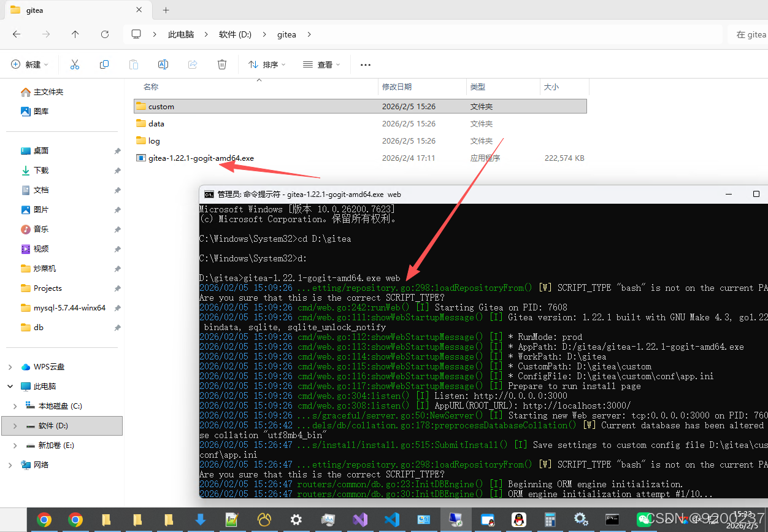Viewport: 768px width, 532px height.
Task: Open Calculator icon in taskbar
Action: pyautogui.click(x=550, y=520)
